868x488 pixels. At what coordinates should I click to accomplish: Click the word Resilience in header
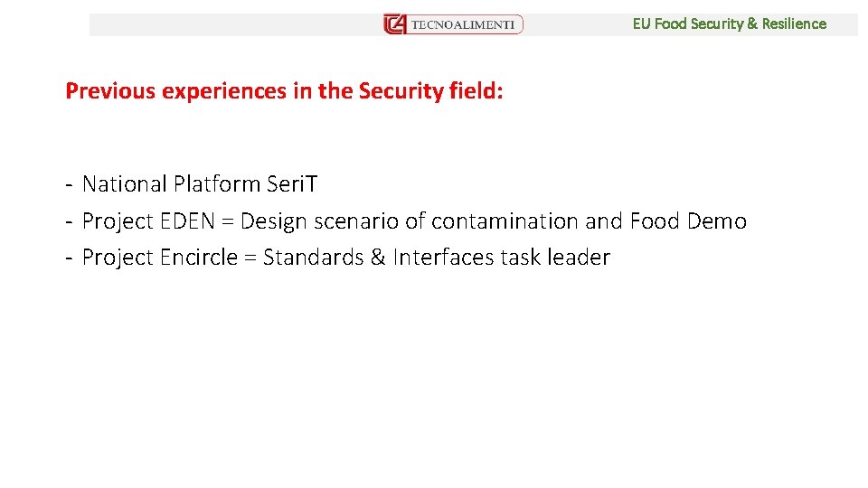[x=794, y=23]
